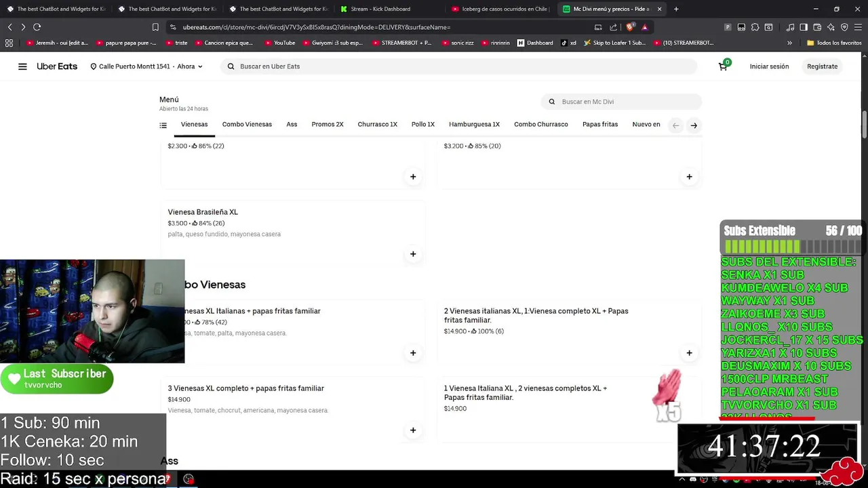The height and width of the screenshot is (488, 868).
Task: Select the Combo Vienesas tab
Action: click(247, 125)
